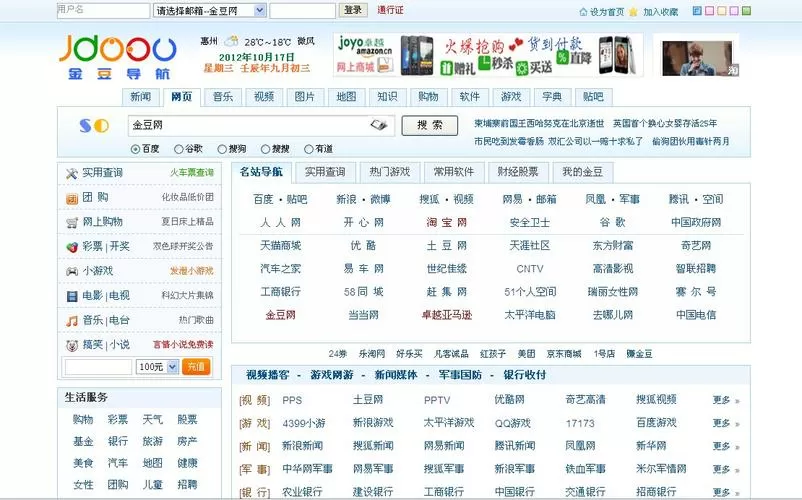Click the JDOOU 金豆导航 logo
This screenshot has height=500, width=802.
click(x=118, y=57)
